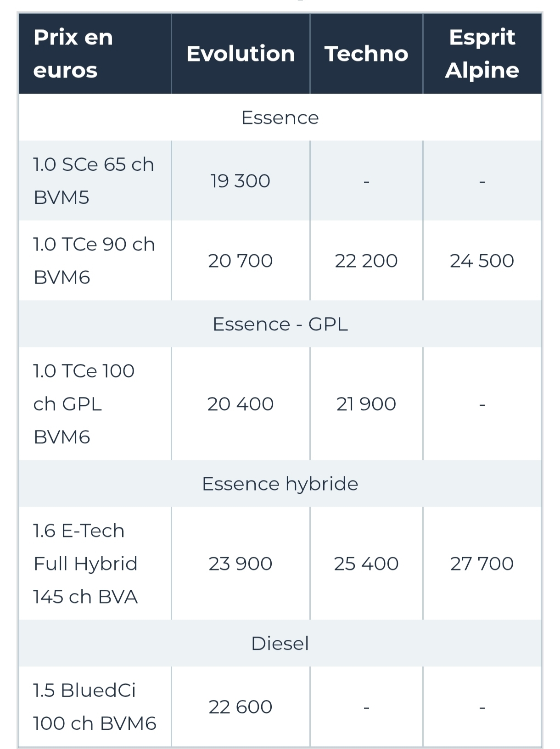Click the Prix en euros header cell

coord(73,54)
